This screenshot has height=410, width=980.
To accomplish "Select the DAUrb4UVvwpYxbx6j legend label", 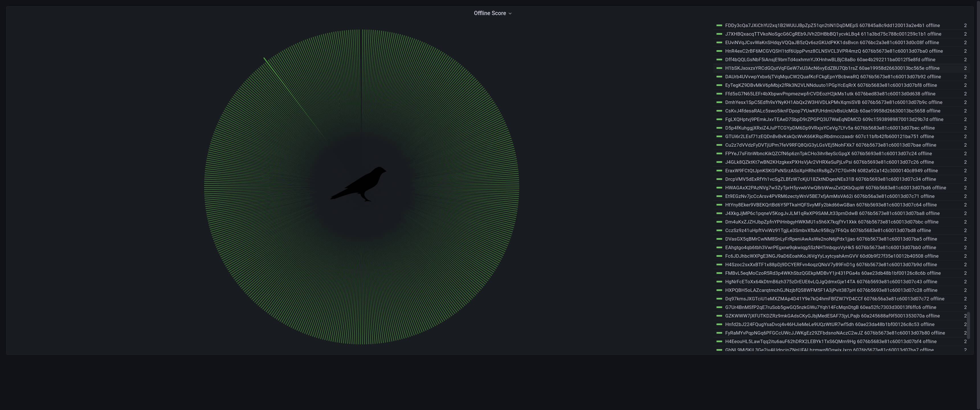I will pos(833,77).
